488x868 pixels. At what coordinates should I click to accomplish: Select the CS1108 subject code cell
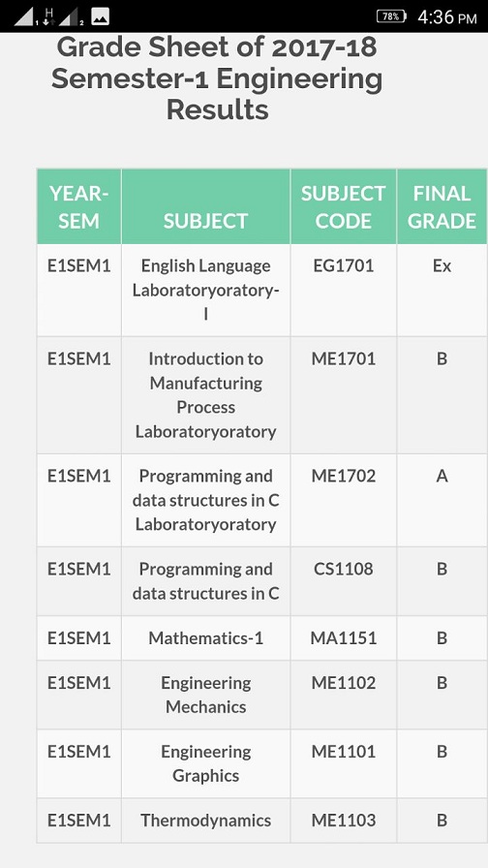(x=343, y=581)
